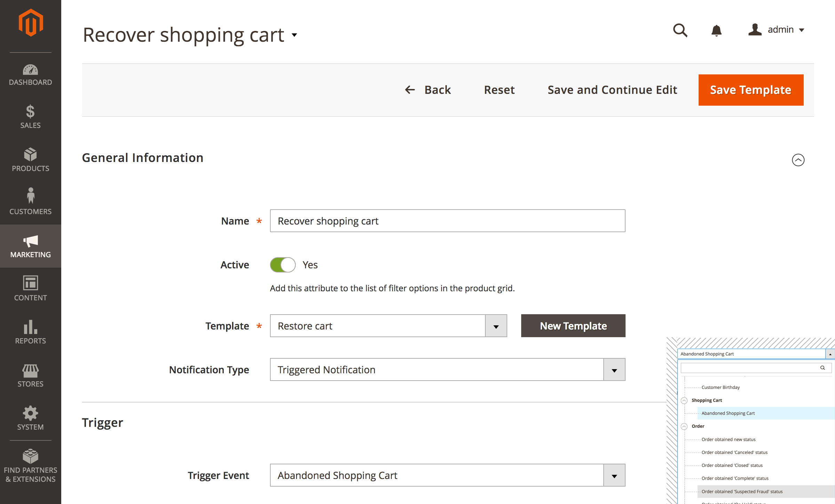Select Customer Birthday in the tree list
Viewport: 835px width, 504px height.
(721, 387)
